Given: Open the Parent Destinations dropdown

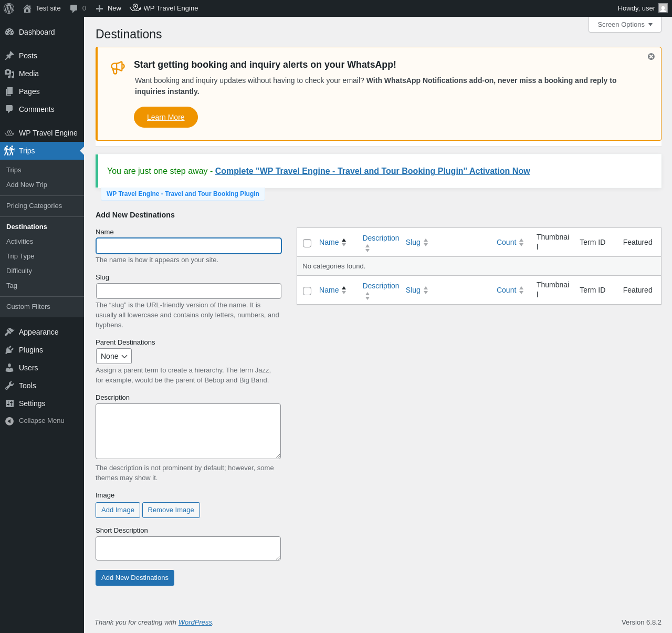Looking at the screenshot, I should (x=113, y=356).
